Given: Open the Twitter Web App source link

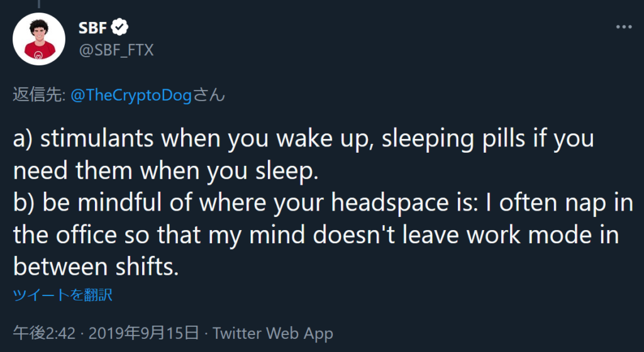Looking at the screenshot, I should 273,333.
